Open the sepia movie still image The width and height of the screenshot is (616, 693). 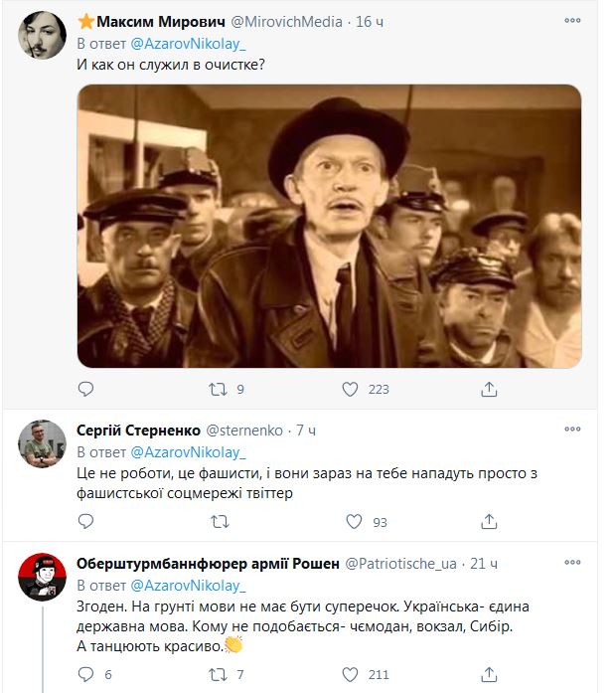329,226
